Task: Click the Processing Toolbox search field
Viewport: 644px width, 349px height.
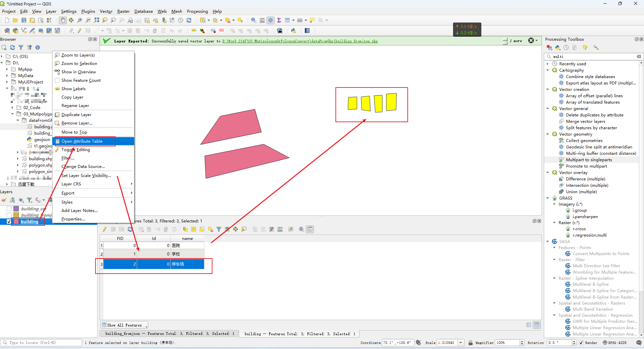Action: coord(593,57)
